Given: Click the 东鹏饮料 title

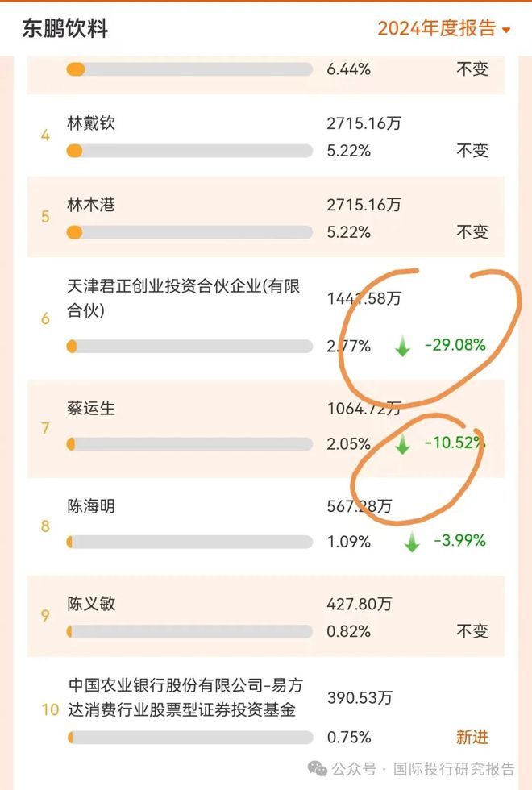Looking at the screenshot, I should coord(65,30).
